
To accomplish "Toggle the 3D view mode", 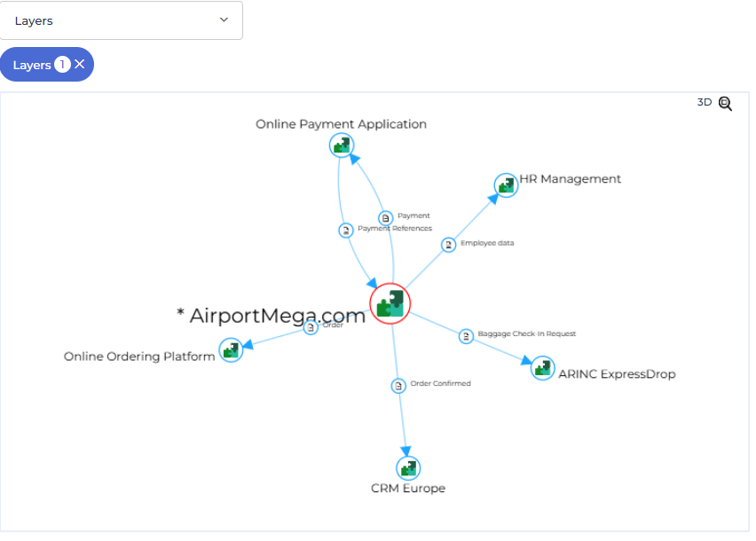I will [705, 103].
